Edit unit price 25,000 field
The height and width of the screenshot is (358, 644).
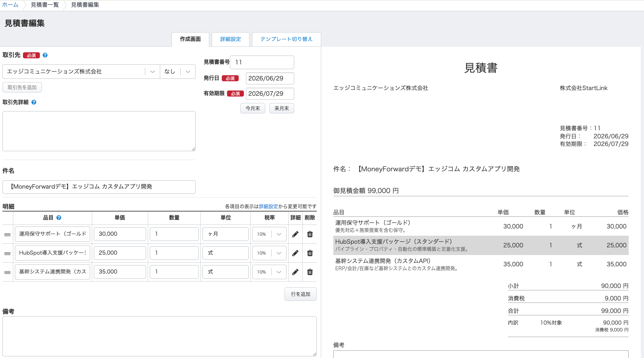(x=120, y=253)
